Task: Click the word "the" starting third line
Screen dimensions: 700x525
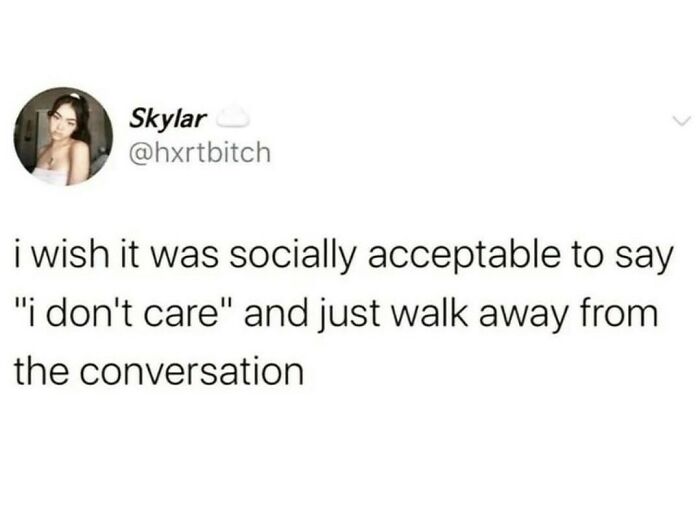Action: pyautogui.click(x=44, y=371)
